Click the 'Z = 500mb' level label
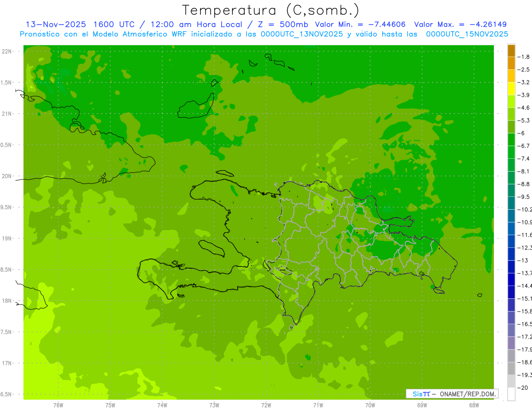532x411 pixels. 284,24
